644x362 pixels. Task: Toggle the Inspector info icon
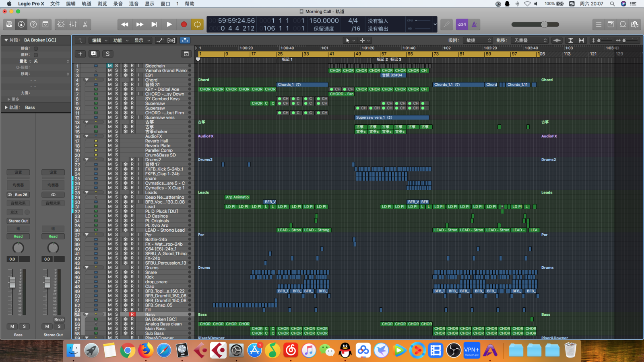pyautogui.click(x=21, y=25)
